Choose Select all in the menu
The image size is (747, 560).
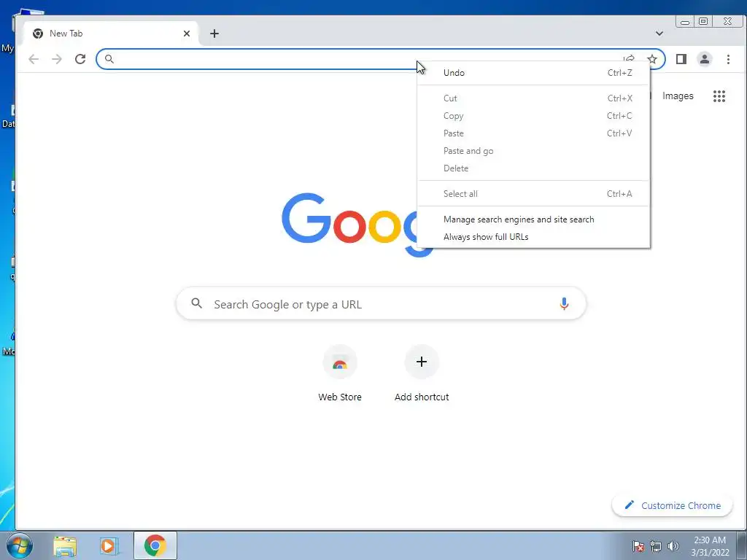tap(533, 194)
